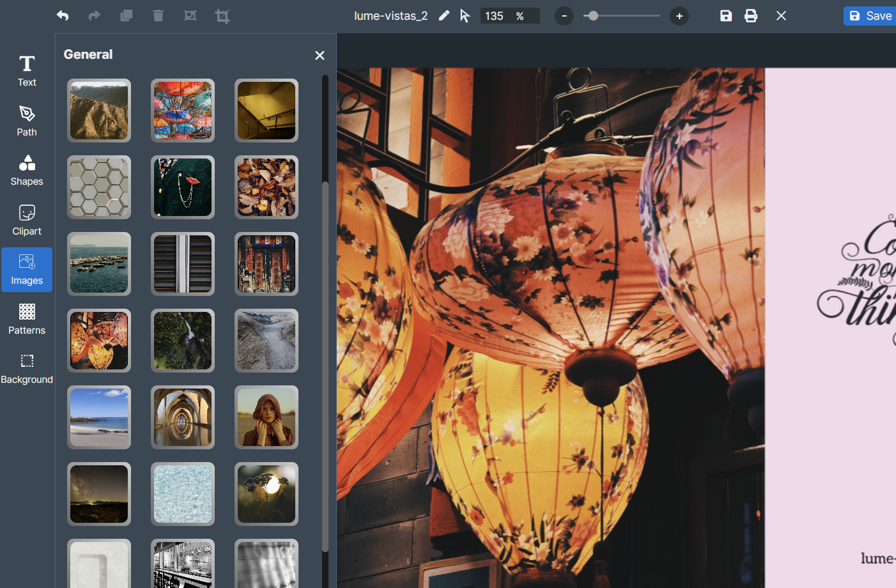896x588 pixels.
Task: Click the floppy disk save icon
Action: coord(726,16)
